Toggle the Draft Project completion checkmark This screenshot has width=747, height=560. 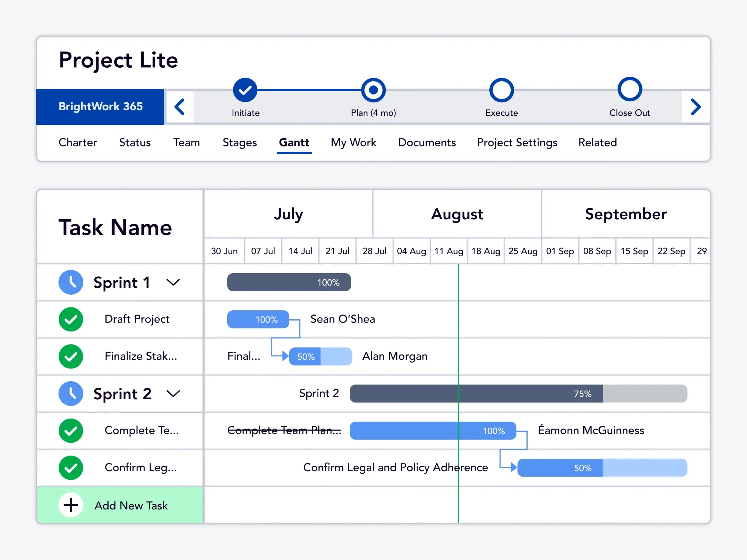coord(71,319)
